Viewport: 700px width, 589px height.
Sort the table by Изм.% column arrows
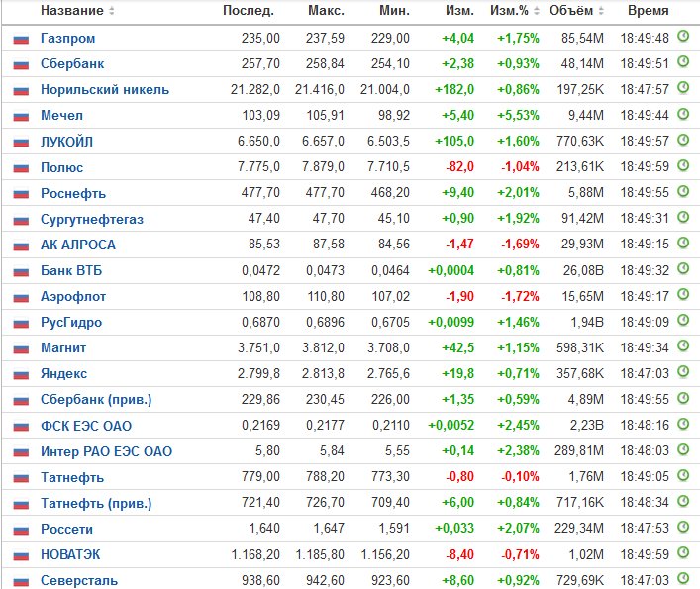[x=537, y=11]
